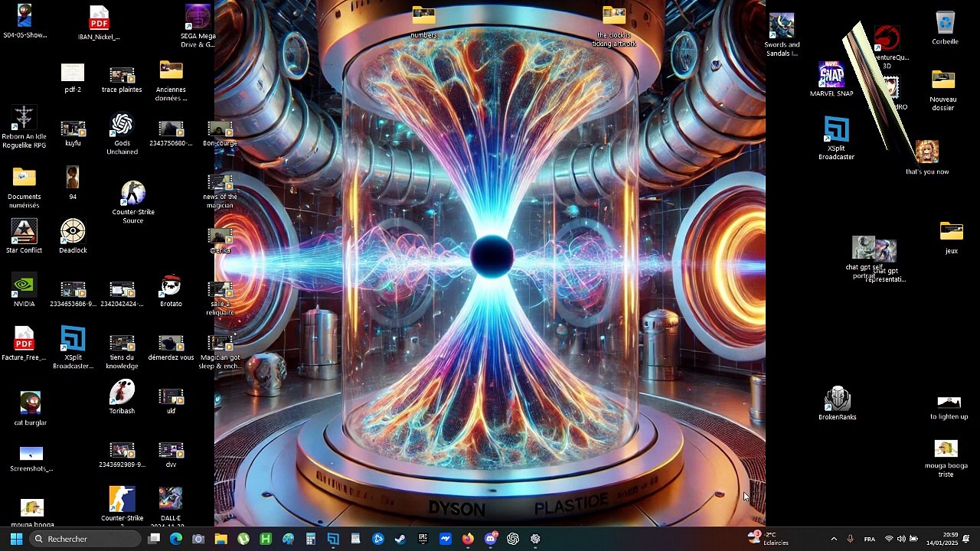
Task: Open Task View from the taskbar
Action: click(x=154, y=539)
